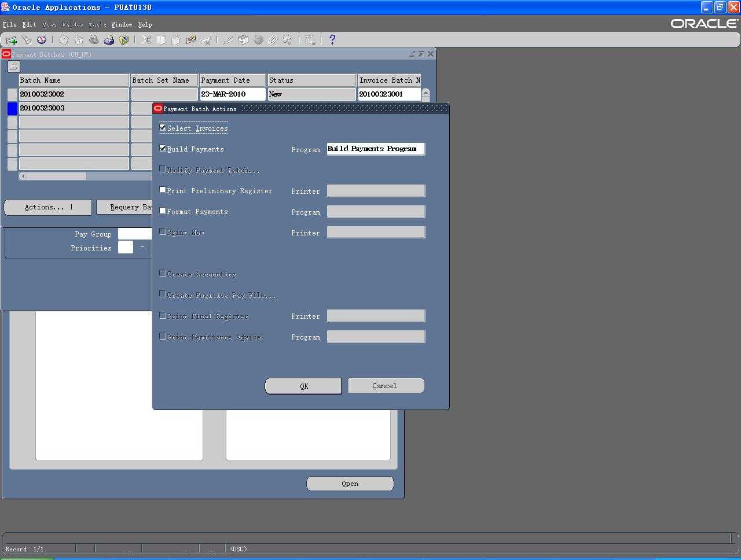Click the Clear Record eraser icon
This screenshot has height=560, width=741.
point(190,40)
